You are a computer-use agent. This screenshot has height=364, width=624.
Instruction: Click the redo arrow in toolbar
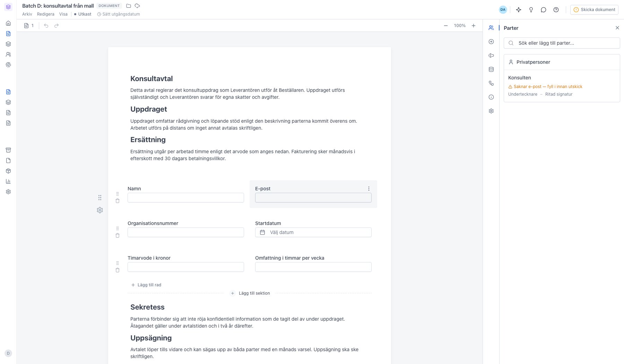(x=57, y=26)
